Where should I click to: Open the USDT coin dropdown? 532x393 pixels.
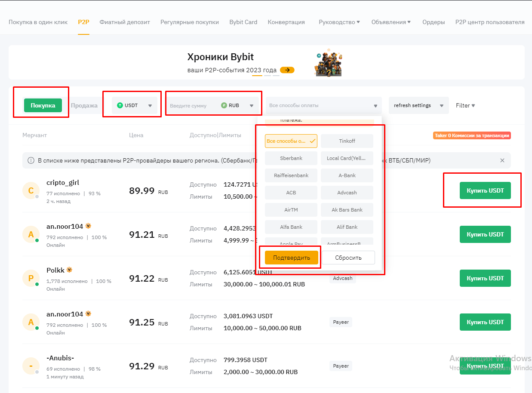coord(135,105)
